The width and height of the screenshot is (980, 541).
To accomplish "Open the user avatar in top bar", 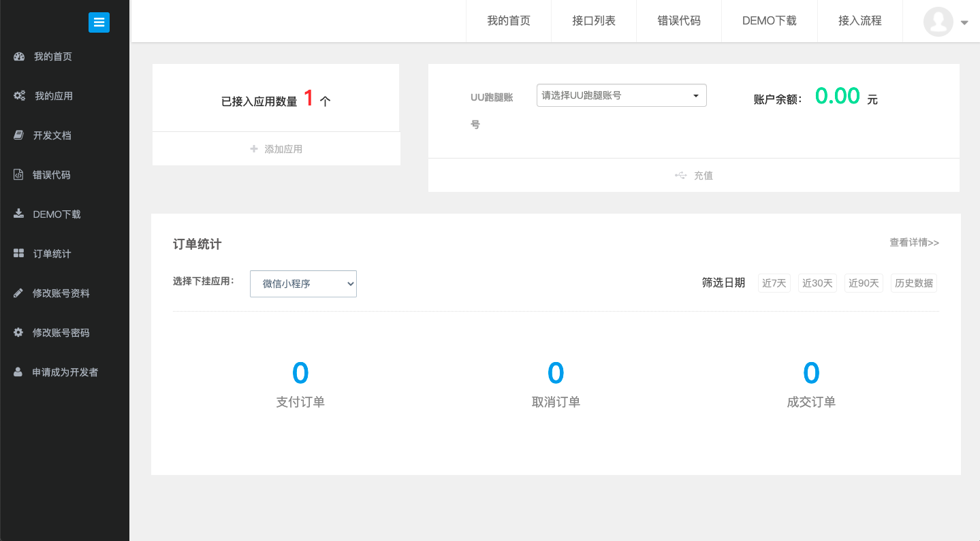I will 938,22.
